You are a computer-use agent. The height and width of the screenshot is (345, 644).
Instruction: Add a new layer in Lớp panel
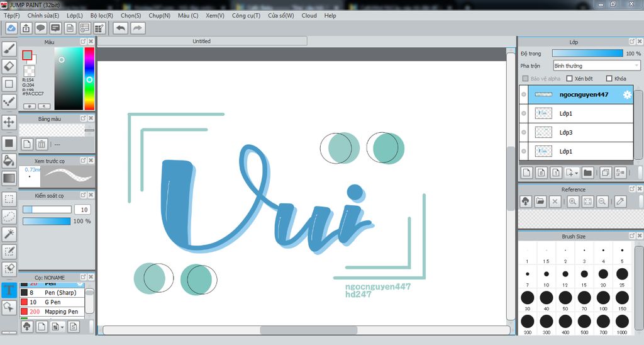coord(526,172)
